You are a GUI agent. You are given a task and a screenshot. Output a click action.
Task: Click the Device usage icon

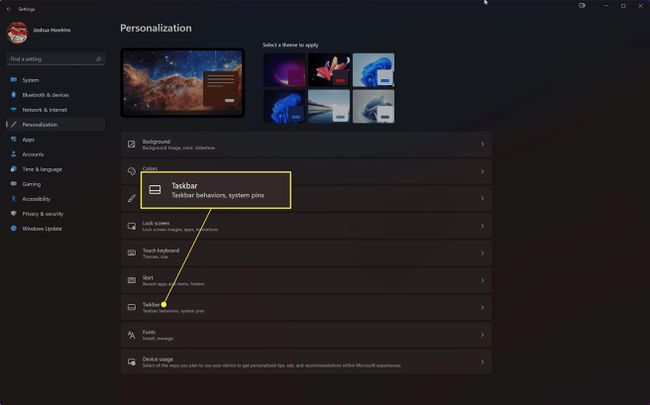[x=131, y=362]
